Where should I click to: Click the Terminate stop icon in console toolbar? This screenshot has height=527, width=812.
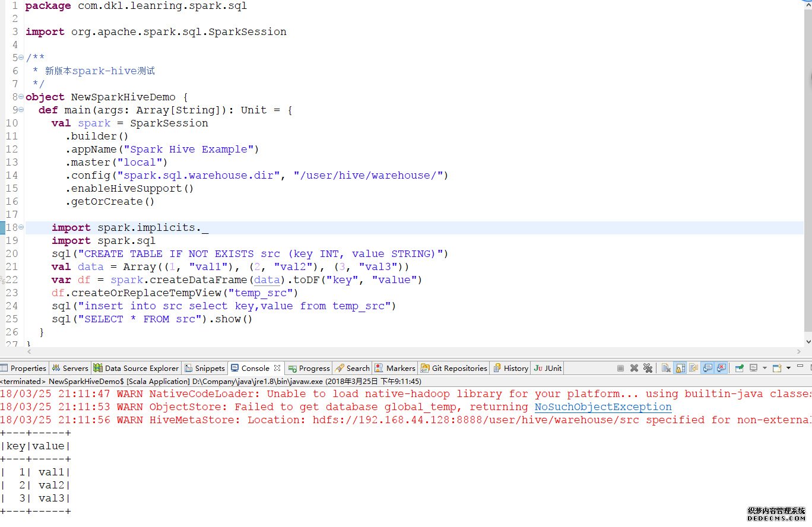point(620,368)
